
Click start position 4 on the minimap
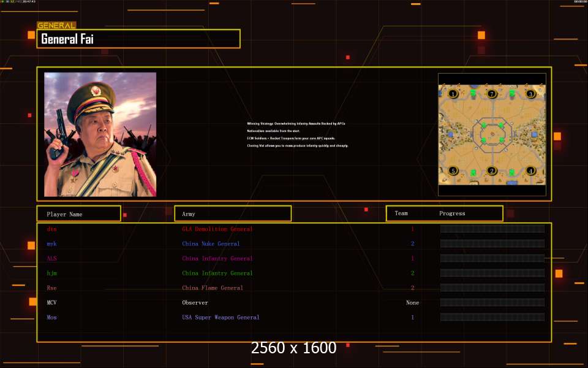pyautogui.click(x=530, y=171)
